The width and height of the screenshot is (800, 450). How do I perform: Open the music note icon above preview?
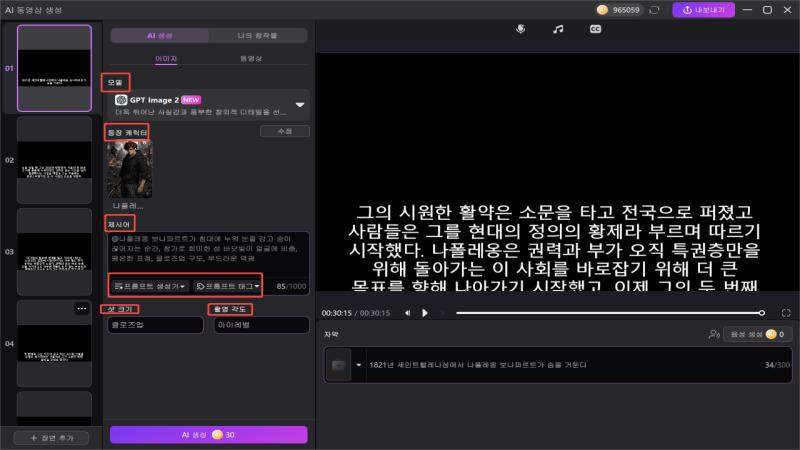click(x=558, y=29)
